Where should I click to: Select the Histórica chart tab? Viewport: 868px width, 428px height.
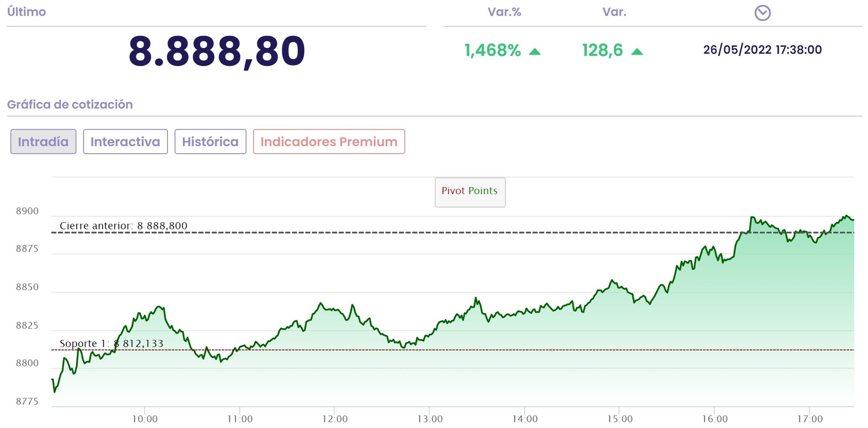click(210, 141)
